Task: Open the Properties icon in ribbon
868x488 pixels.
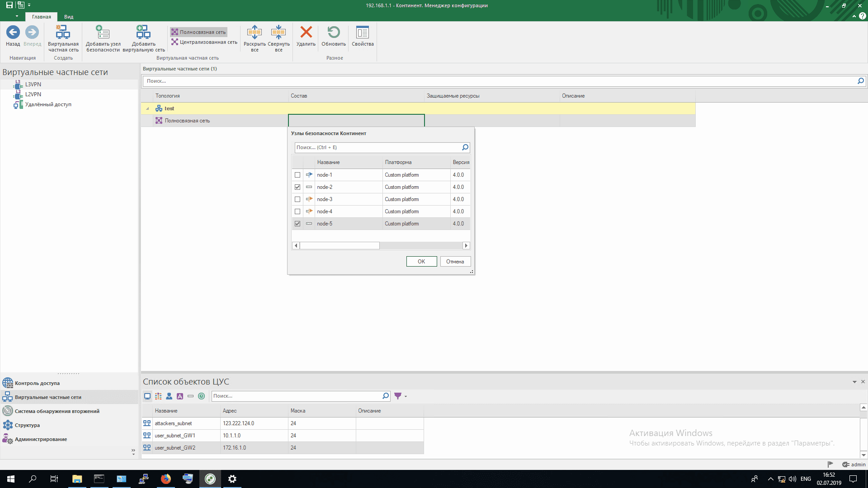Action: point(363,33)
